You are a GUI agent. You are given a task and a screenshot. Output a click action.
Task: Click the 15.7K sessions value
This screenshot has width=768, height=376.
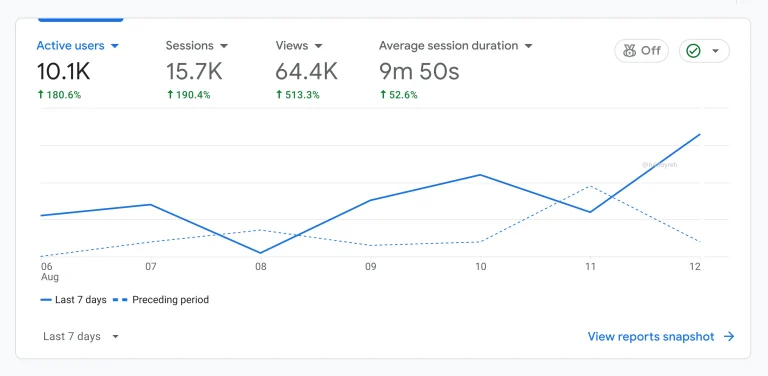point(194,71)
